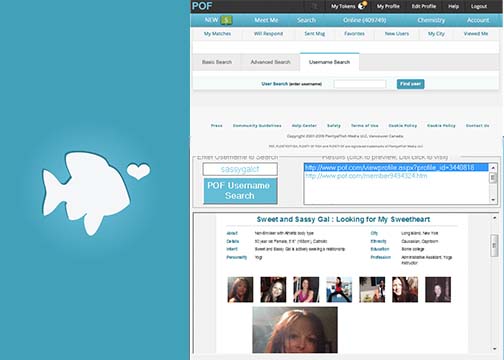Open the first profile photo thumbnail
Image resolution: width=504 pixels, height=360 pixels.
tap(240, 289)
